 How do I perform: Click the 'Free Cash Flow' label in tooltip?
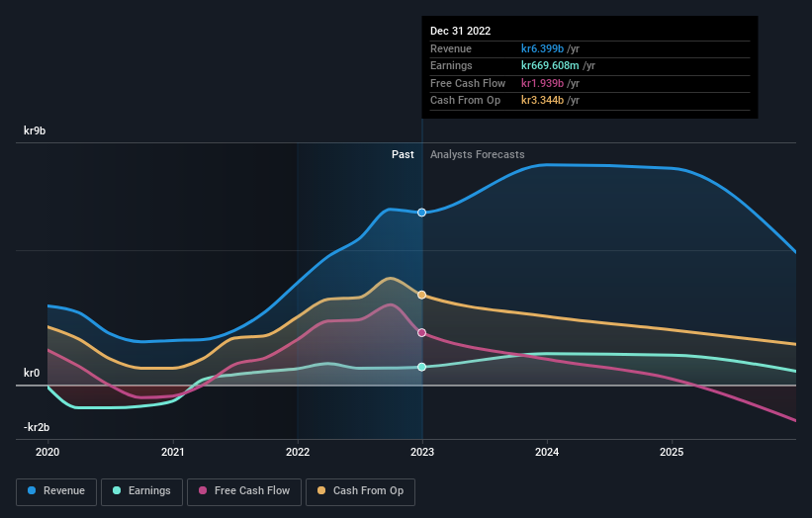click(468, 83)
